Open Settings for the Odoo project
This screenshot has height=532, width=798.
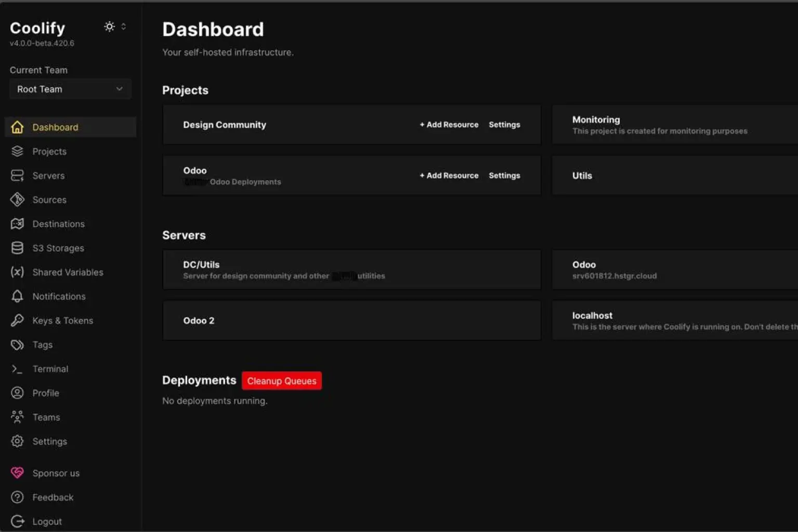coord(504,176)
